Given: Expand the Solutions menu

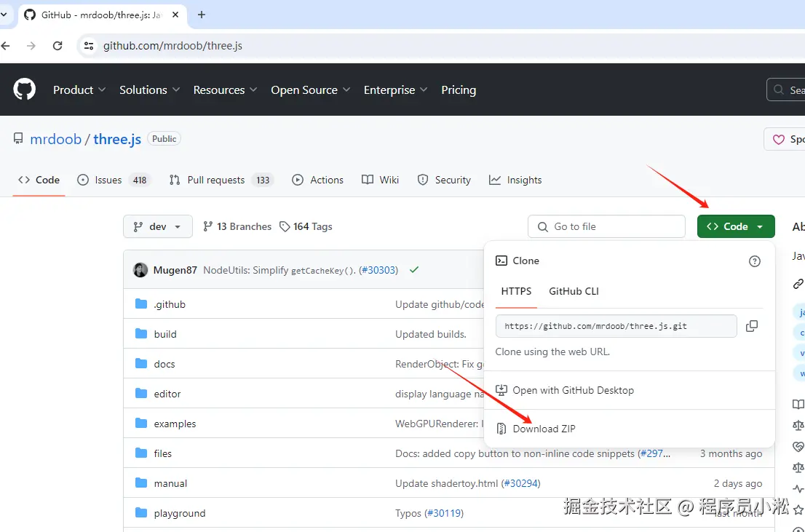Looking at the screenshot, I should tap(149, 90).
